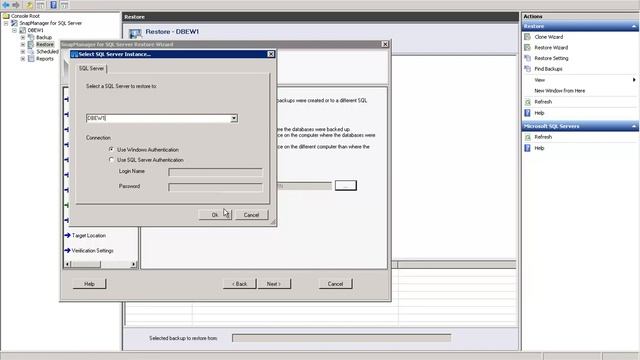Collapse the Restore actions section

634,26
